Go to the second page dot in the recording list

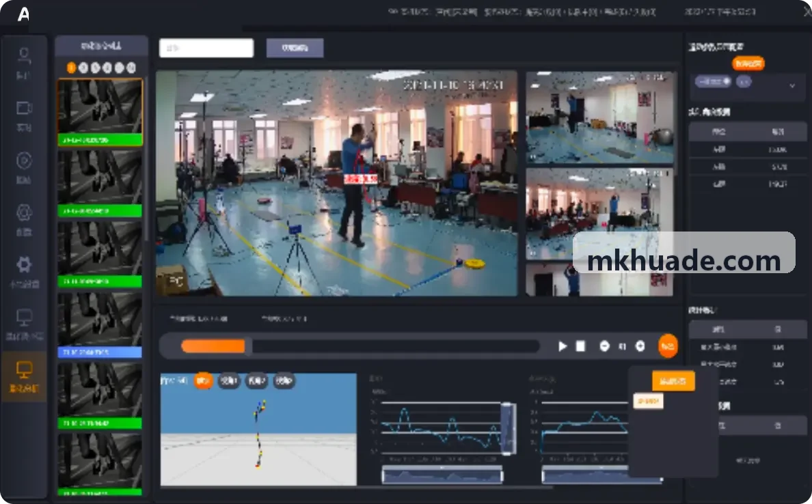(83, 68)
